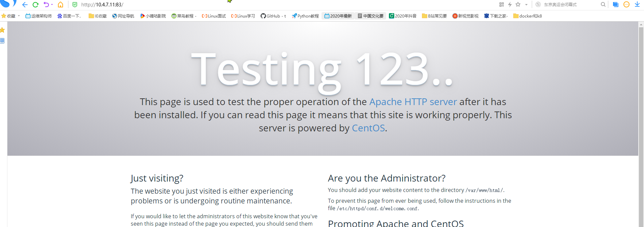Screen dimensions: 644x227
Task: Click the scrollbar up arrow
Action: [x=641, y=25]
